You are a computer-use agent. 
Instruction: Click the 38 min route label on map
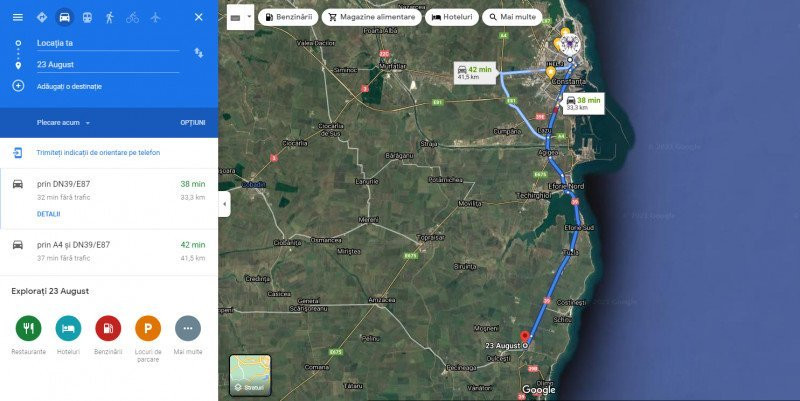click(584, 103)
